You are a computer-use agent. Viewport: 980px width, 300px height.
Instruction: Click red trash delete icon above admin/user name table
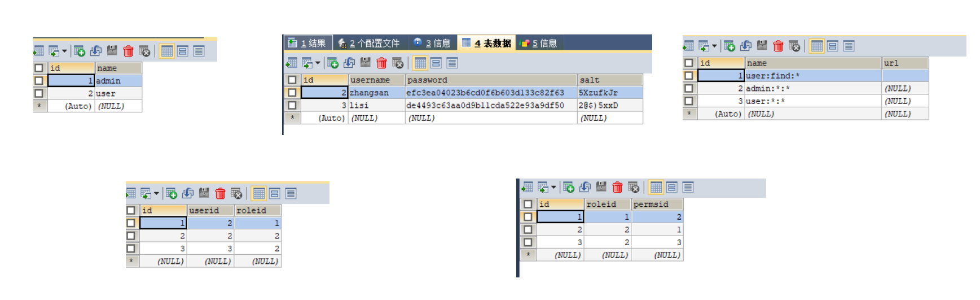[x=129, y=51]
